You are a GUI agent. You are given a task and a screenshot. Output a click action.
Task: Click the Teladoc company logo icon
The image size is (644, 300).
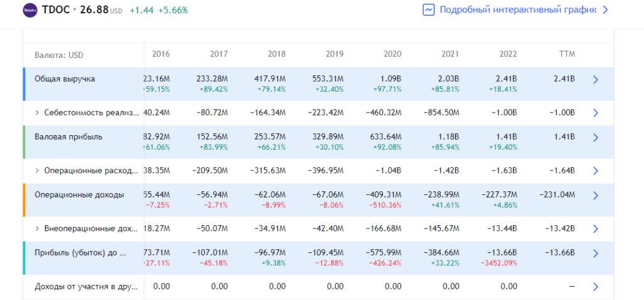click(30, 10)
